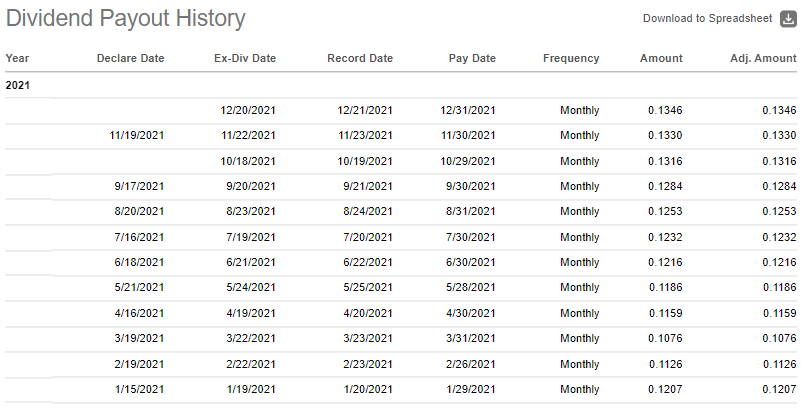Click the 12/20/2021 ex-dividend date cell
This screenshot has height=411, width=809.
(x=248, y=110)
